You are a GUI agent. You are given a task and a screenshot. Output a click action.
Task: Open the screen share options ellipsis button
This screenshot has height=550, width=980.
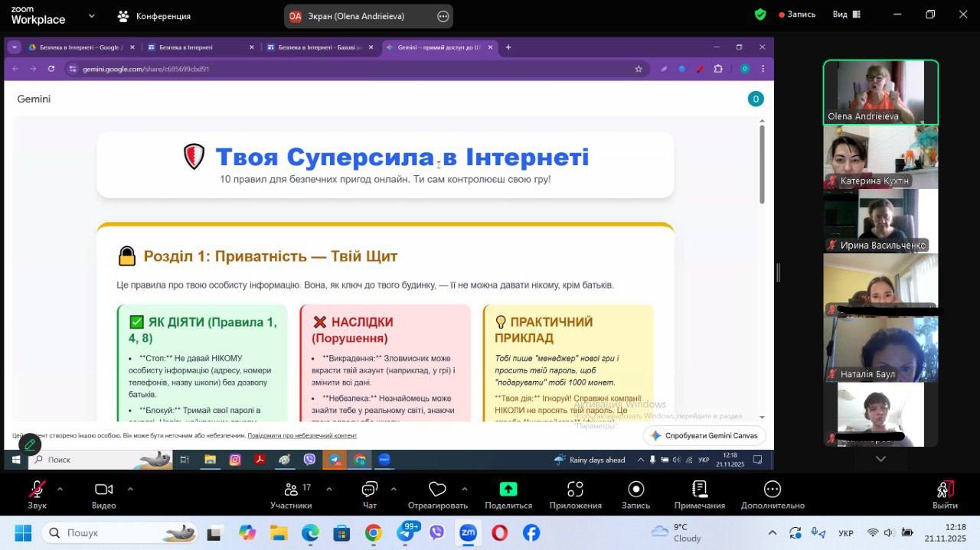pyautogui.click(x=443, y=16)
